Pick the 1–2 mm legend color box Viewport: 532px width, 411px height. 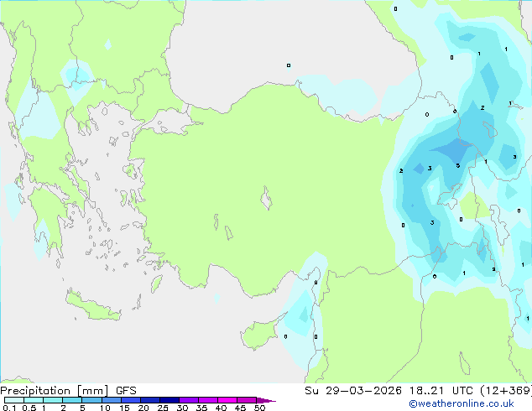pos(53,400)
